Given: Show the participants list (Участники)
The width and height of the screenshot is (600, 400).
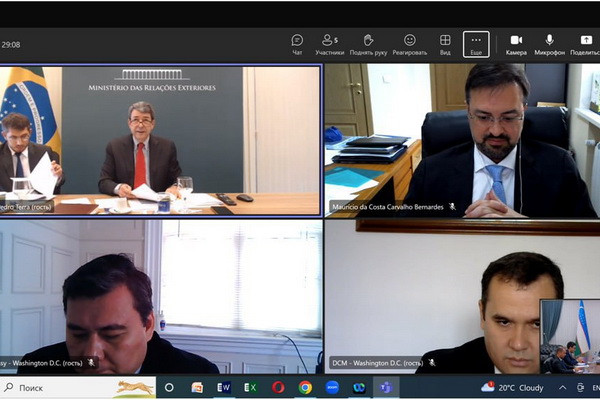Looking at the screenshot, I should tap(329, 44).
